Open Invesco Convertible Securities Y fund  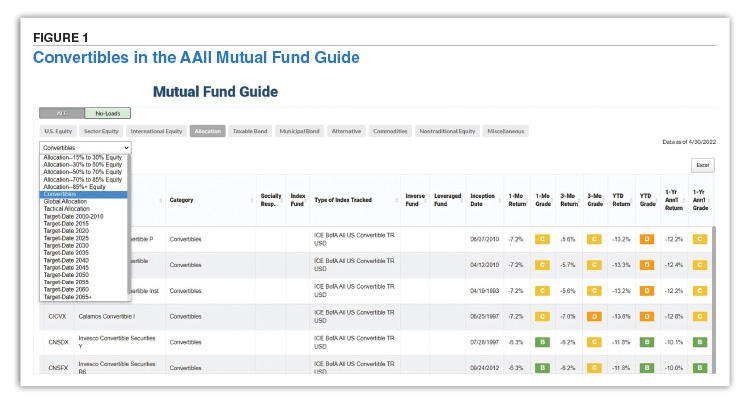[117, 342]
